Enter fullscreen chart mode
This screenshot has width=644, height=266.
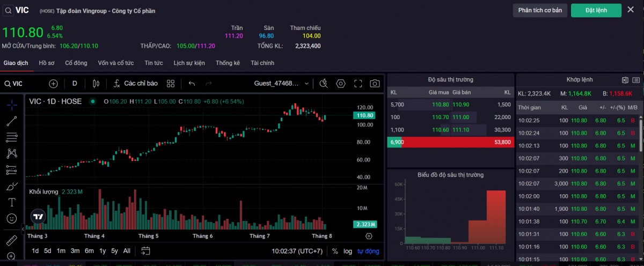click(358, 84)
